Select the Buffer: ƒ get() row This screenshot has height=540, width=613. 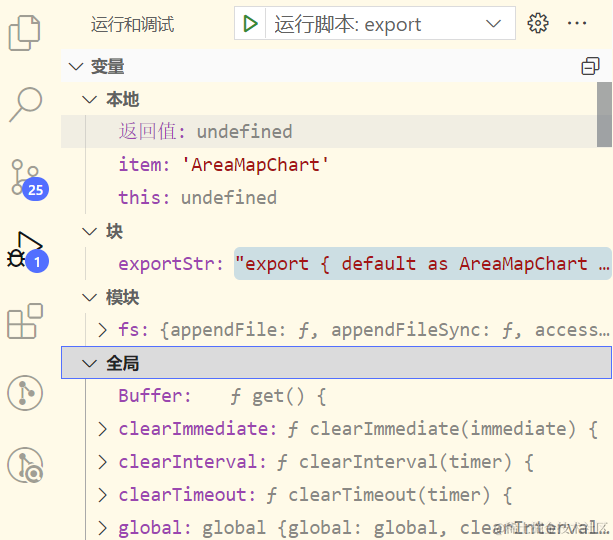[337, 396]
